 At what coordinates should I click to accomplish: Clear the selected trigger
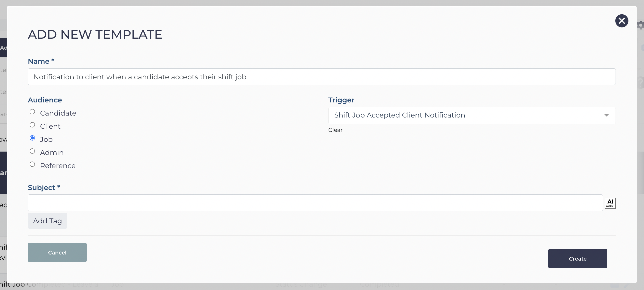click(335, 130)
